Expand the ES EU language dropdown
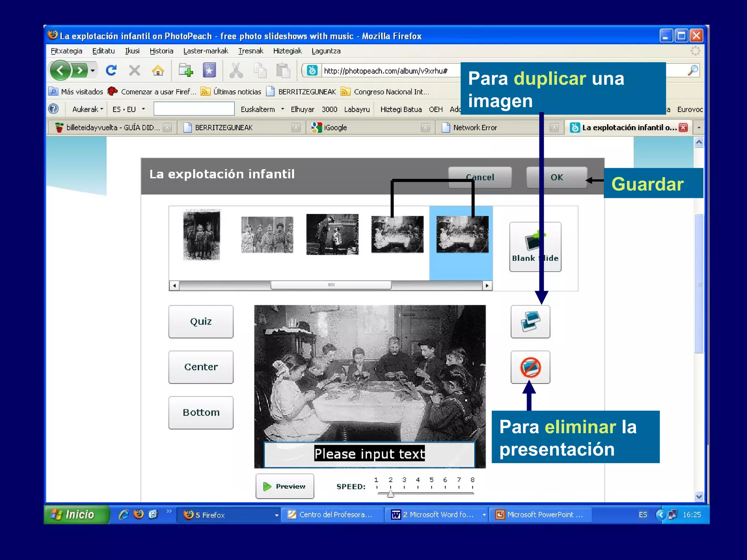The height and width of the screenshot is (560, 747). pos(143,109)
